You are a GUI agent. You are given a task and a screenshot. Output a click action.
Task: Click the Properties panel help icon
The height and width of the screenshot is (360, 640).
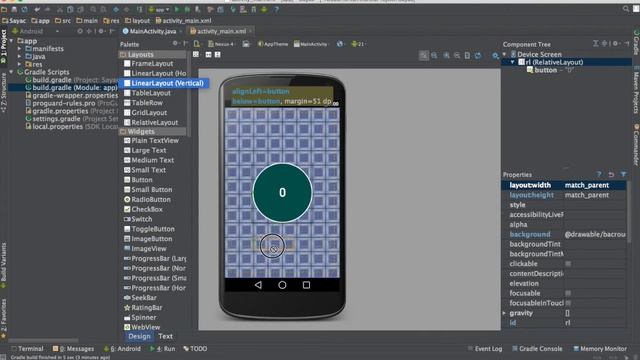point(599,174)
